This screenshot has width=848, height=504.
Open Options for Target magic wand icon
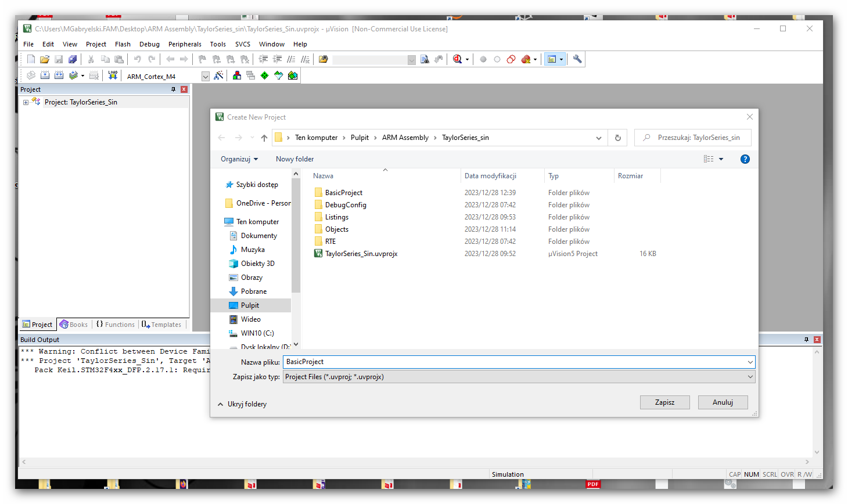[x=219, y=75]
